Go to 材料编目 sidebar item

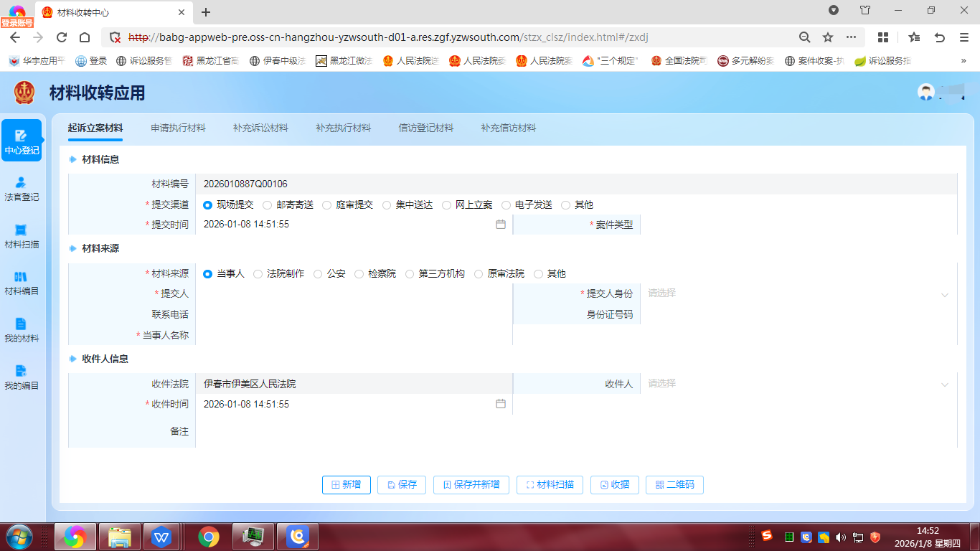point(22,283)
